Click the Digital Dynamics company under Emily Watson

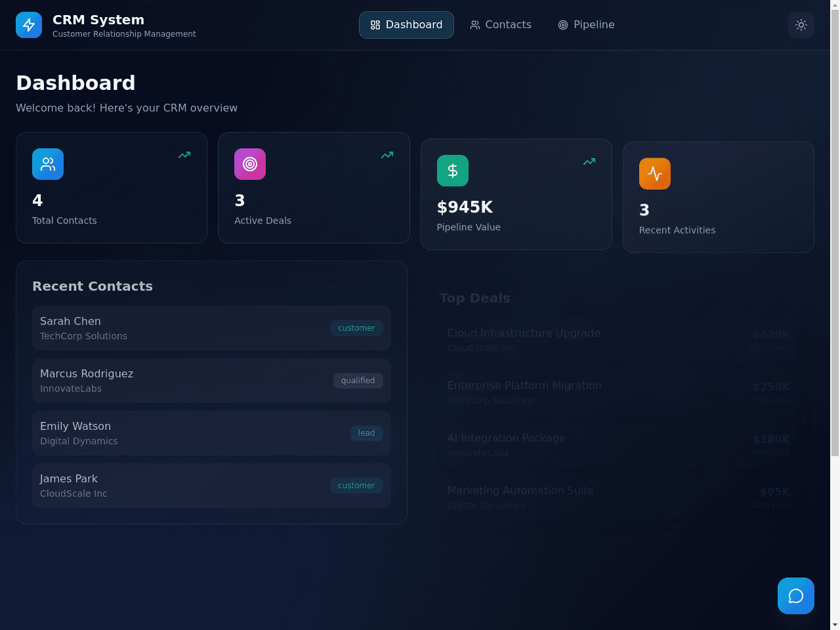point(79,441)
